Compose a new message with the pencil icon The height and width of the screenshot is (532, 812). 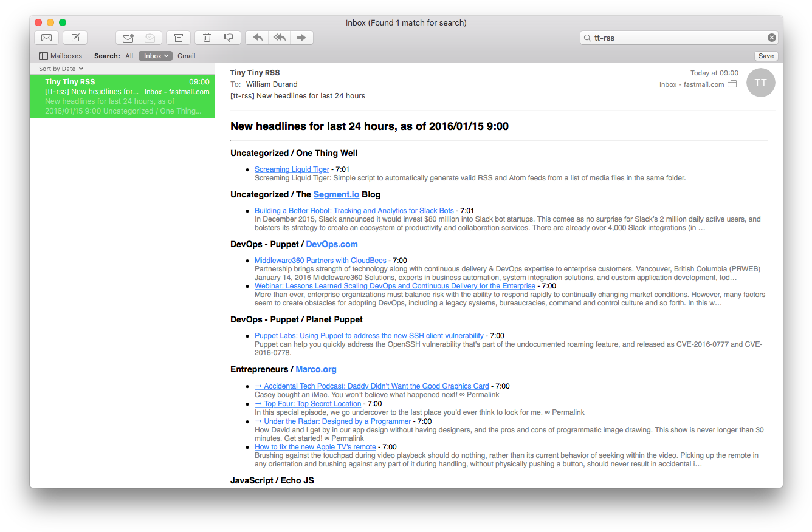coord(74,37)
